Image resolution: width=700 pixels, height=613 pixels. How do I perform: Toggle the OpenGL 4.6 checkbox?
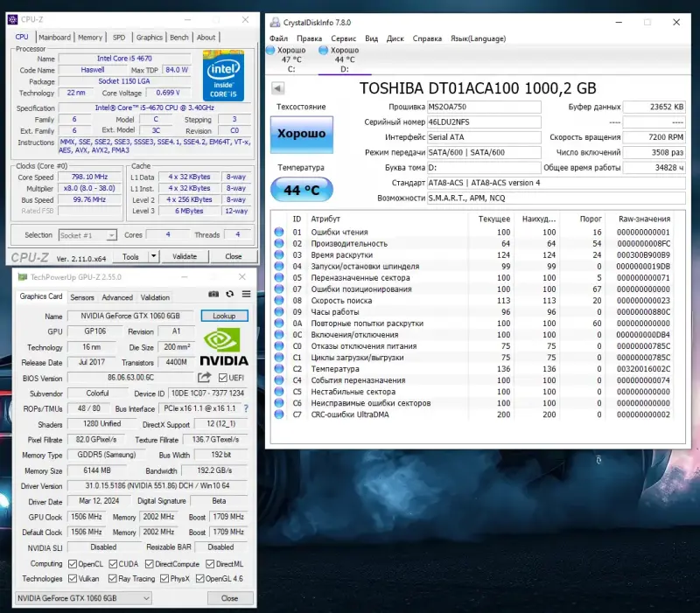(x=200, y=579)
